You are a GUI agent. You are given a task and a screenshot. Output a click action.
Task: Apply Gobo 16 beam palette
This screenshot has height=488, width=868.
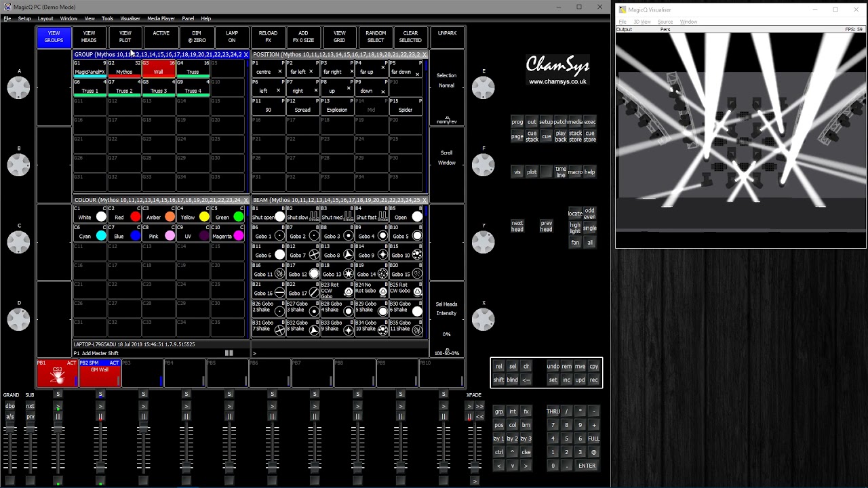[x=269, y=289]
